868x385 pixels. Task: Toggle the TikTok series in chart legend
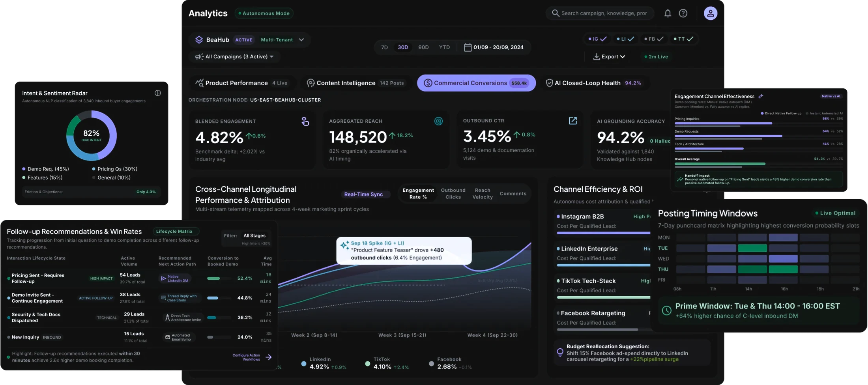(387, 363)
